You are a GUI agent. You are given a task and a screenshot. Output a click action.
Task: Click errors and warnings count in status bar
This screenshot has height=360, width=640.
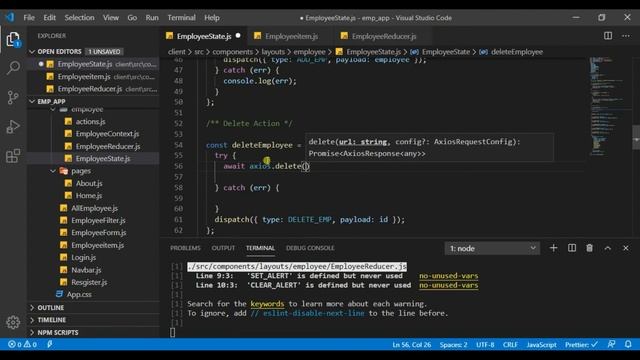(22, 344)
